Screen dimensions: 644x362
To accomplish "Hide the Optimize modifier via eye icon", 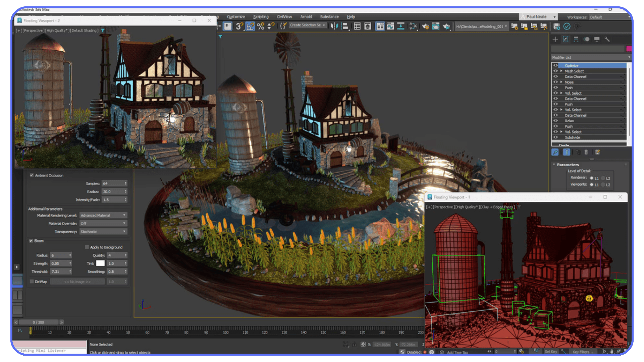I will click(555, 66).
